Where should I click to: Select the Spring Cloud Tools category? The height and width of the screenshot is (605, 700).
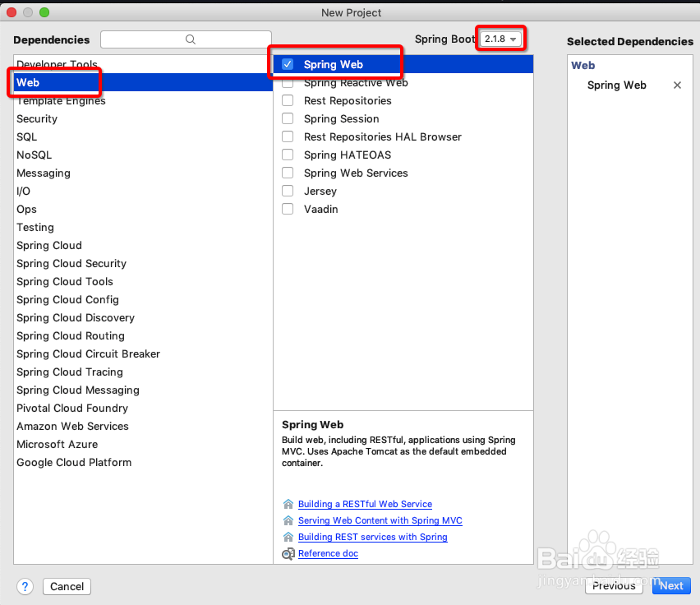(x=143, y=281)
